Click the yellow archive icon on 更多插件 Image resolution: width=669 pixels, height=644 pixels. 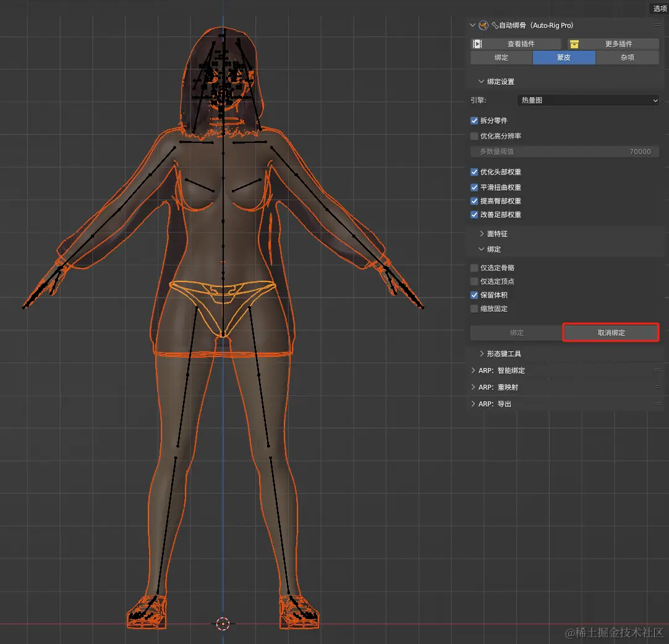(574, 44)
